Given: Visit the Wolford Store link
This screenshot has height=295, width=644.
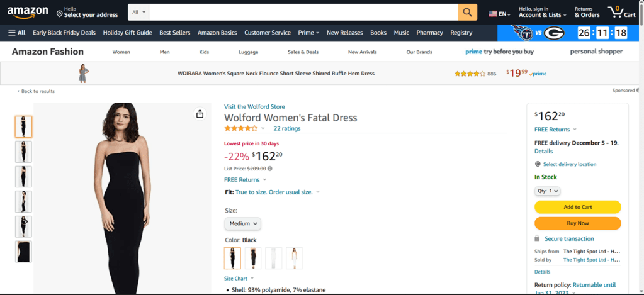Looking at the screenshot, I should (x=254, y=107).
